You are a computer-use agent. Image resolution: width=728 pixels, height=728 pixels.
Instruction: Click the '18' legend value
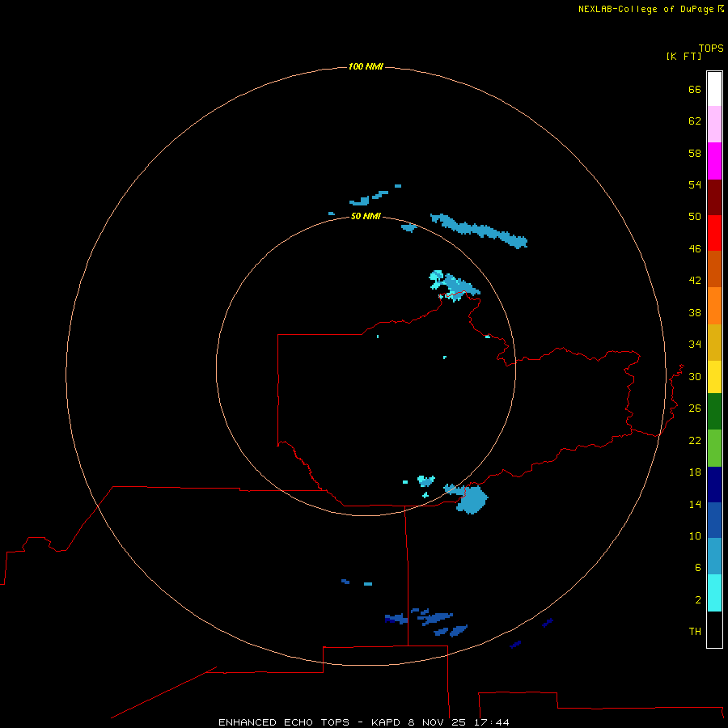695,472
